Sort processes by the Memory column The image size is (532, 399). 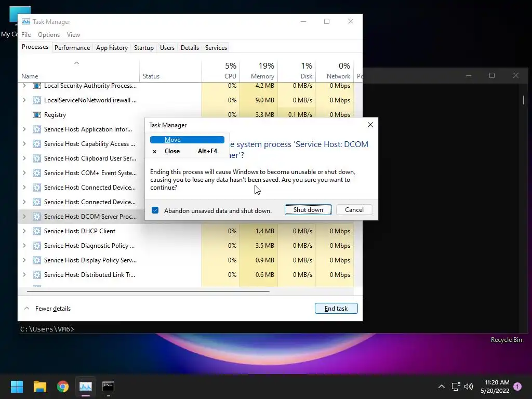(x=259, y=71)
